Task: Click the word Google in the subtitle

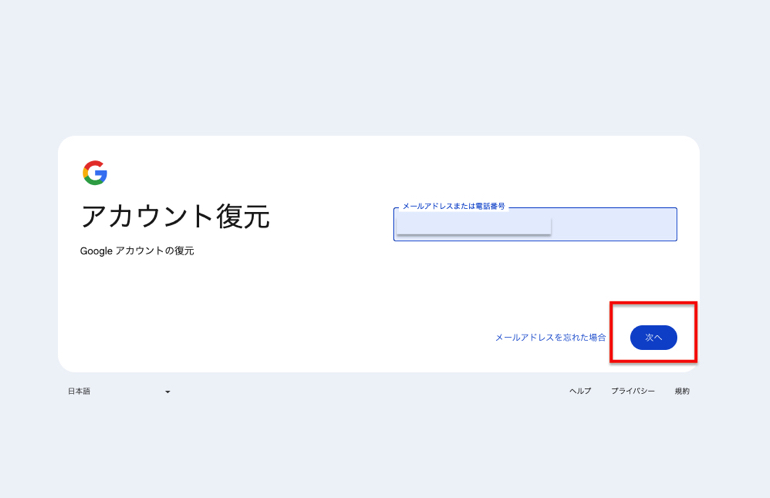Action: (96, 251)
